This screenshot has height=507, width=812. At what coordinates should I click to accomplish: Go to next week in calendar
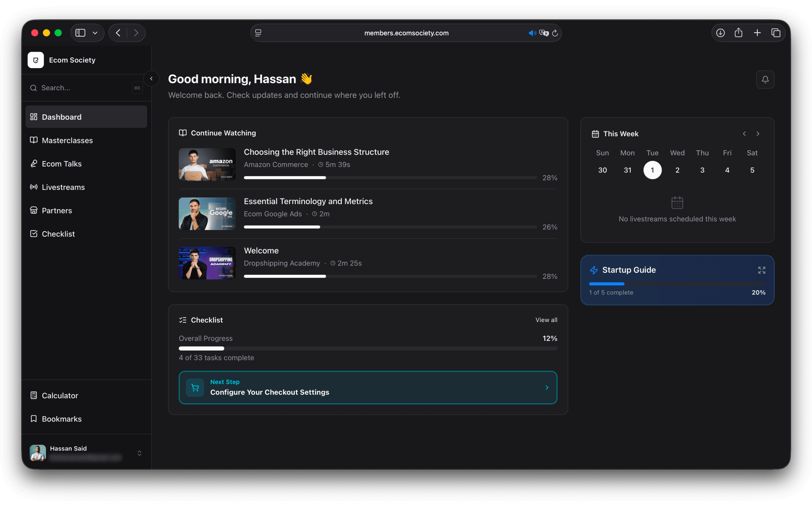pyautogui.click(x=758, y=134)
